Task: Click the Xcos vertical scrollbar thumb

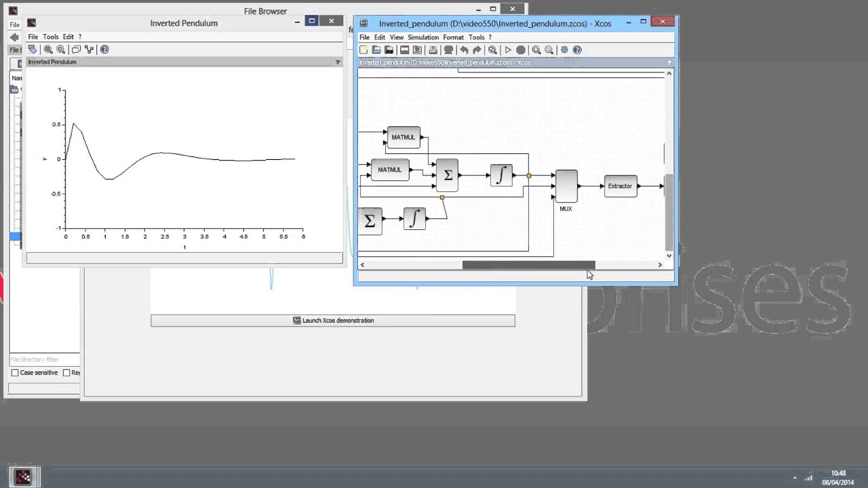Action: 669,212
